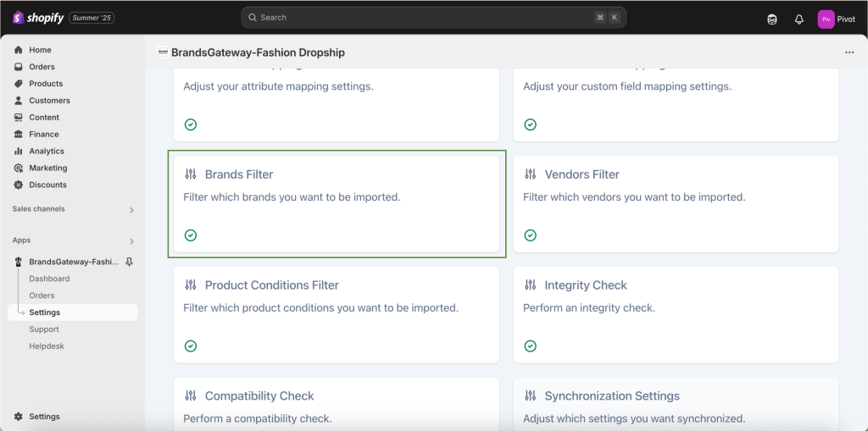Open the app's Orders subpage

(42, 296)
